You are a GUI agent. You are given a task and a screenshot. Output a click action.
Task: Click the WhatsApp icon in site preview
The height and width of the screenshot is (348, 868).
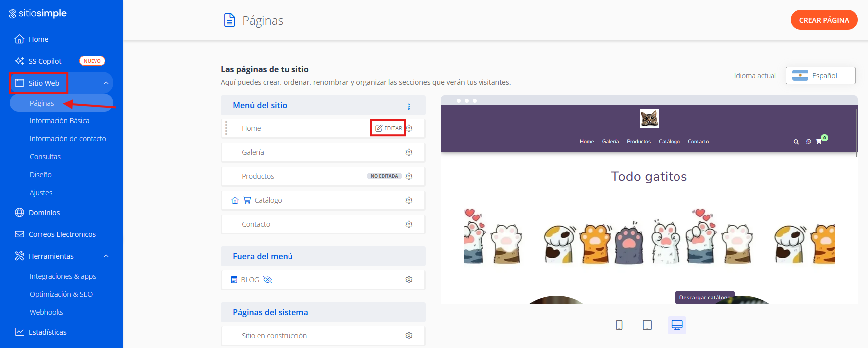click(809, 142)
